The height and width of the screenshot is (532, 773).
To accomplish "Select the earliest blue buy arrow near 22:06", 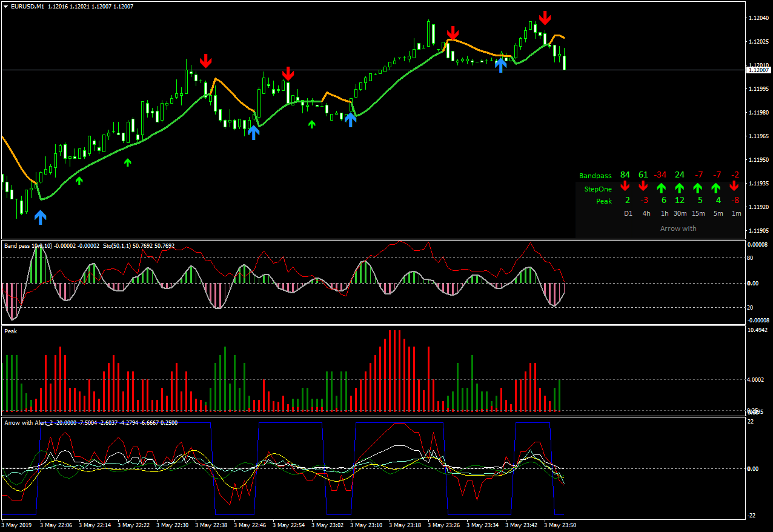I will pos(40,217).
